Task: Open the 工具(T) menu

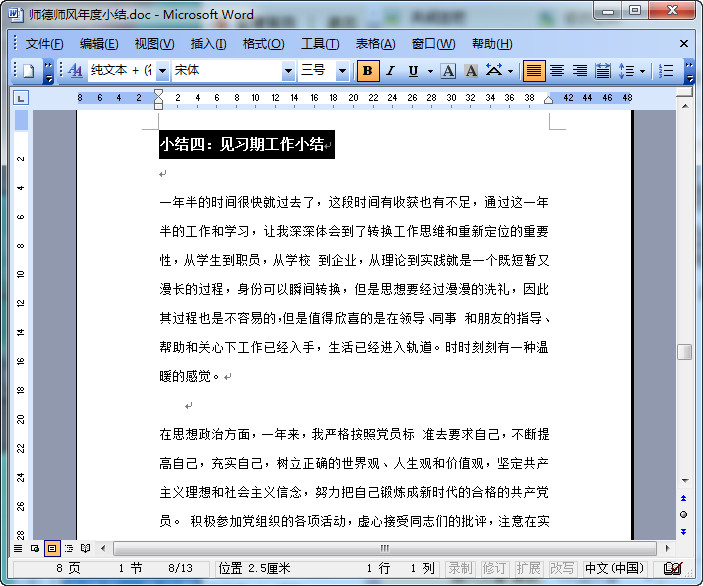Action: click(320, 43)
